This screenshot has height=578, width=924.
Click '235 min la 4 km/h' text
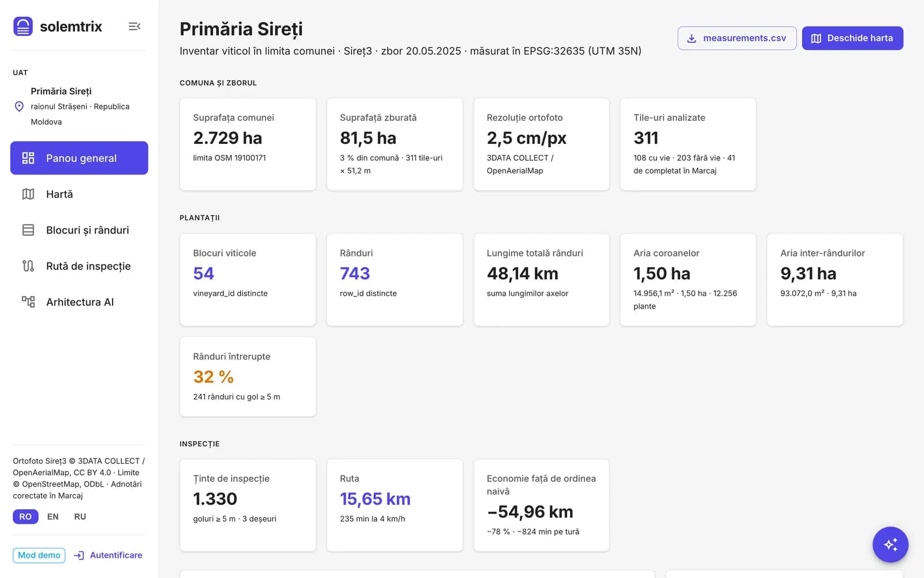coord(372,518)
